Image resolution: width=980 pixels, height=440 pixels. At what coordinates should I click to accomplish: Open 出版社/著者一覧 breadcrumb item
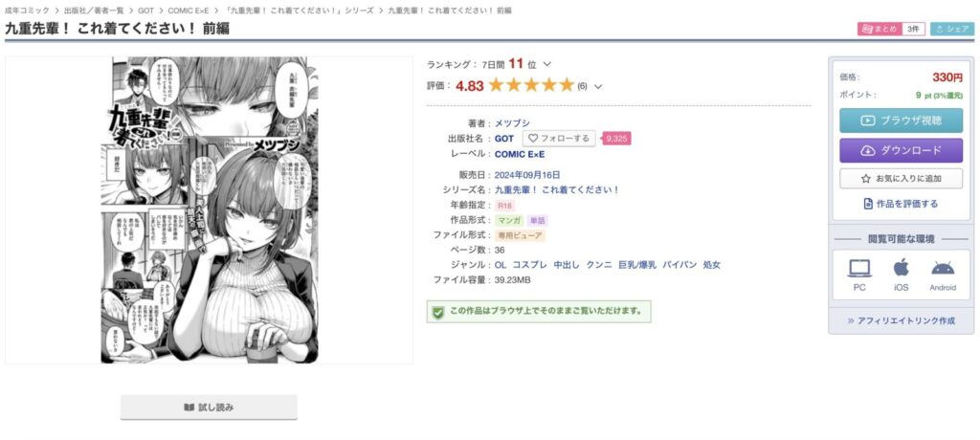point(94,11)
